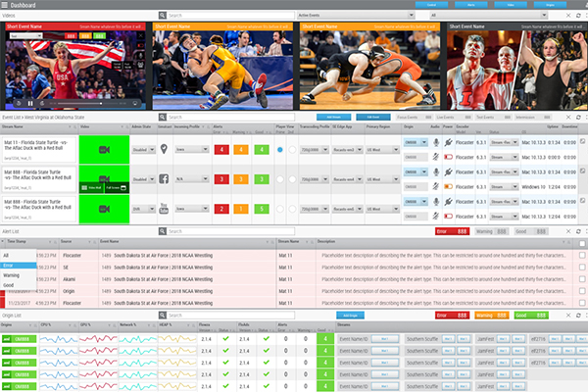588x392 pixels.
Task: Tick the select-all checkbox in Alert List header
Action: click(582, 243)
